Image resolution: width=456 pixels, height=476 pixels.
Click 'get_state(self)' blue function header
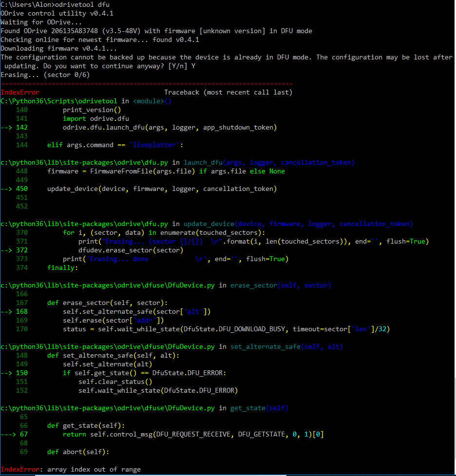[259, 408]
